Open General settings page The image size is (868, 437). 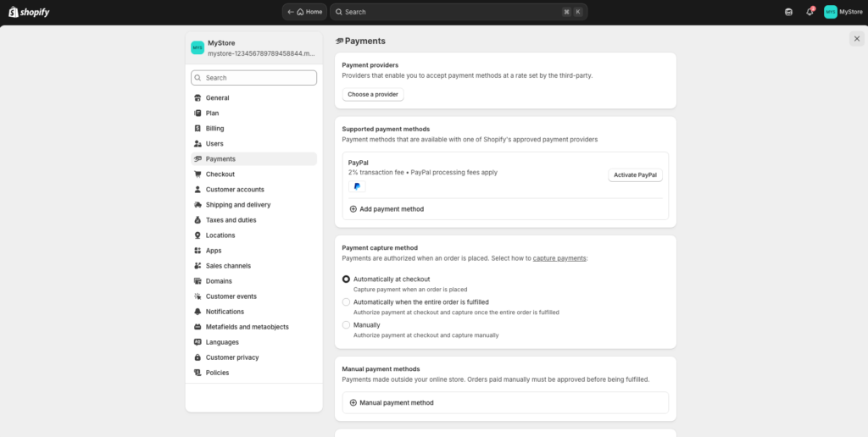pyautogui.click(x=254, y=98)
